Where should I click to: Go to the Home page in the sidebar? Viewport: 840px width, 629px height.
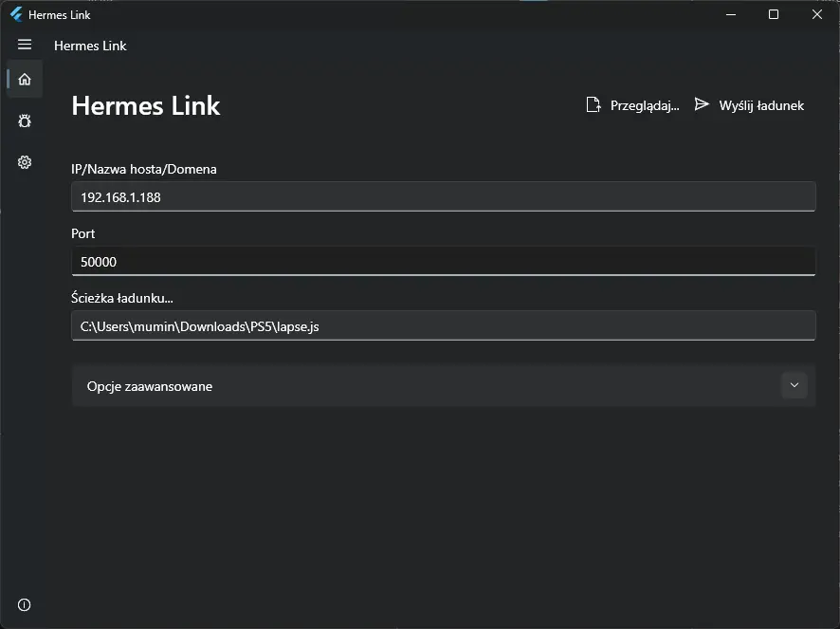25,80
